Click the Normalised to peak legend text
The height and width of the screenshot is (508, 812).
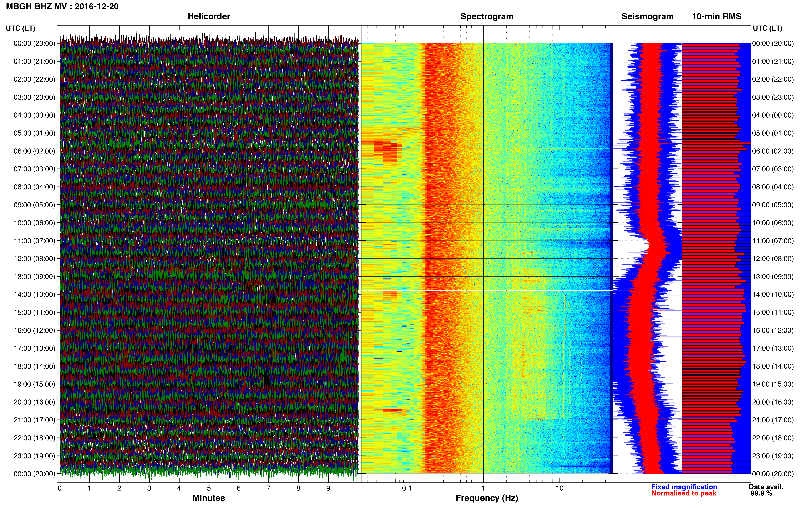tap(684, 493)
